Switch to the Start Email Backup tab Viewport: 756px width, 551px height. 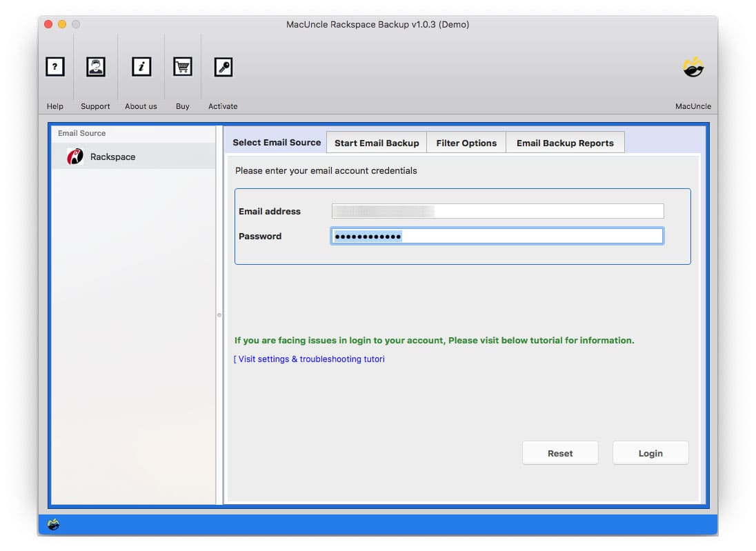click(377, 143)
